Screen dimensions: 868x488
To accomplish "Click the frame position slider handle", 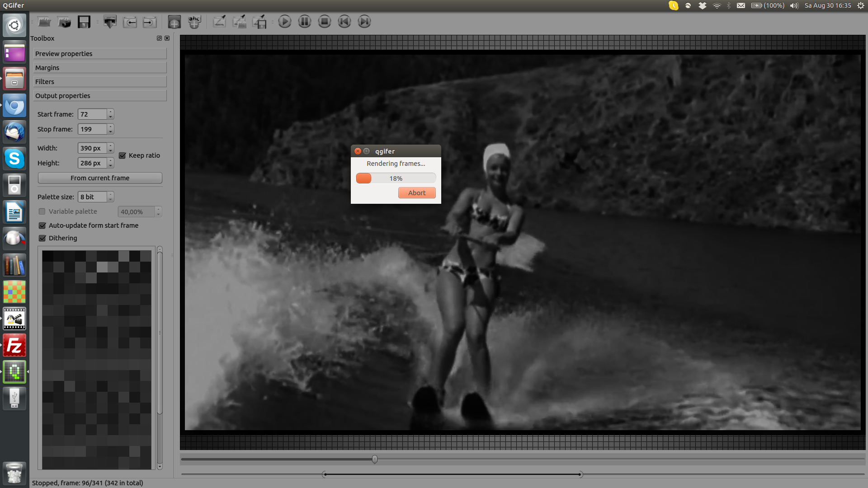I will 375,459.
